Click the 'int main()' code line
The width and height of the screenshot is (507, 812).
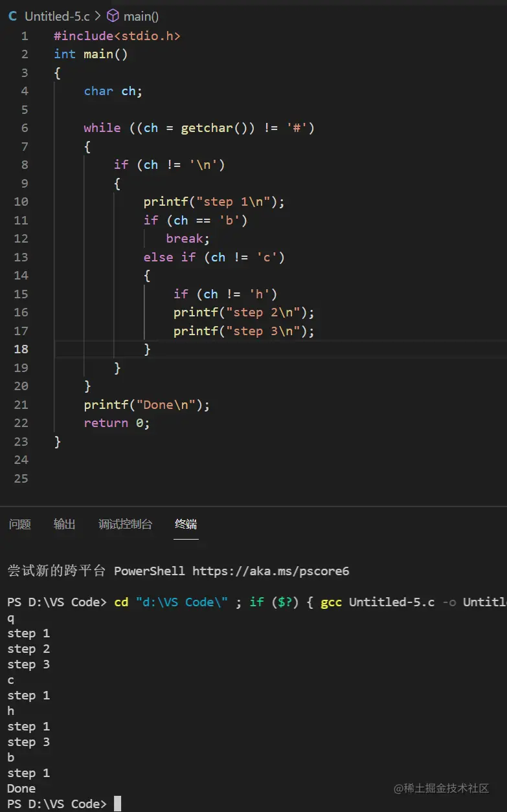click(91, 54)
